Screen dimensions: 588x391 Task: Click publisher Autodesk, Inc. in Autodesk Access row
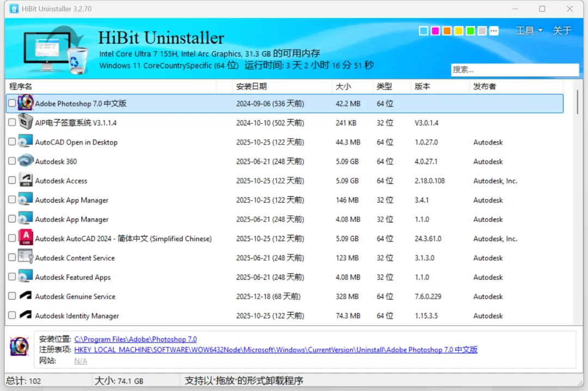(x=495, y=181)
